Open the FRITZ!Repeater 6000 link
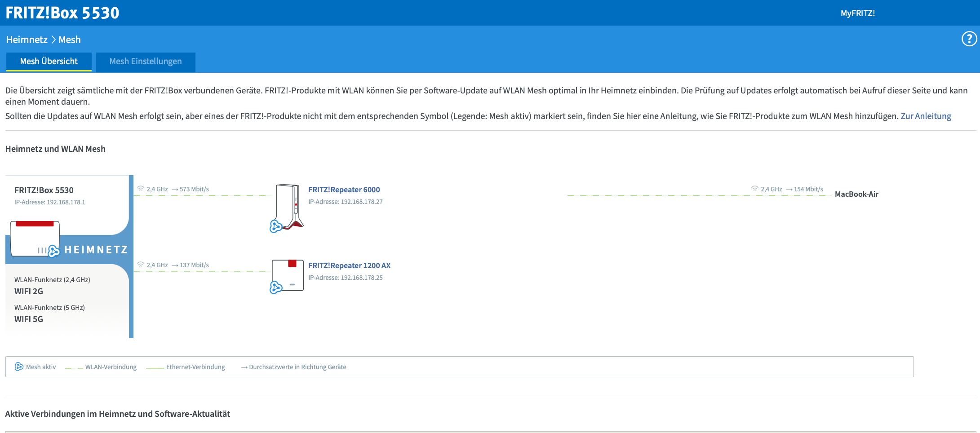 click(344, 190)
